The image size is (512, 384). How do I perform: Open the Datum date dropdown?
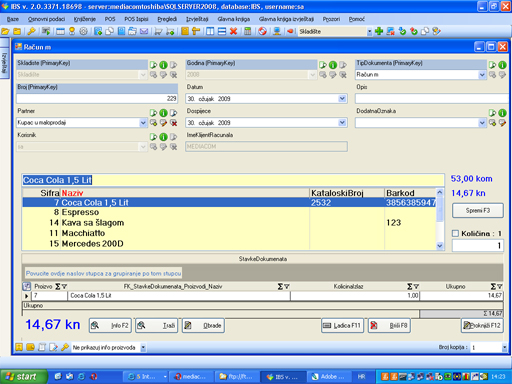pyautogui.click(x=342, y=99)
